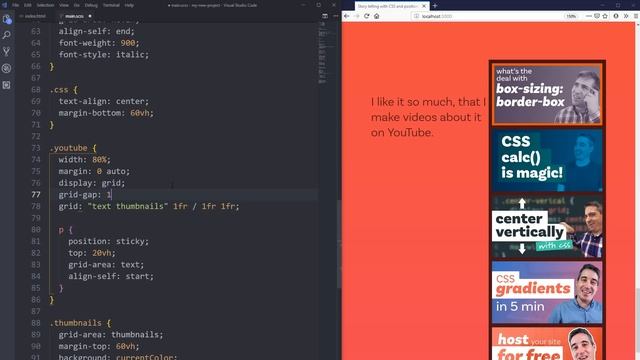Click the VS Code logo icon
This screenshot has width=640, height=360.
pos(4,5)
